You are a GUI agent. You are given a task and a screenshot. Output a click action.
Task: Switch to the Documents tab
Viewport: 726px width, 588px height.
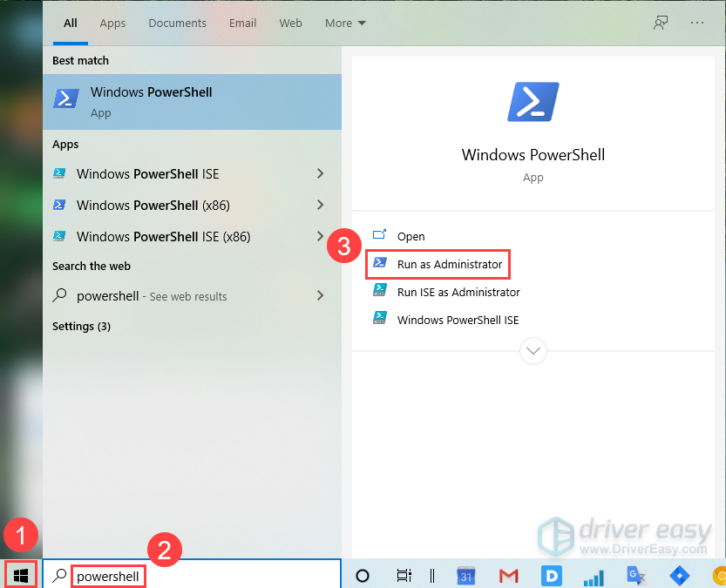coord(178,24)
